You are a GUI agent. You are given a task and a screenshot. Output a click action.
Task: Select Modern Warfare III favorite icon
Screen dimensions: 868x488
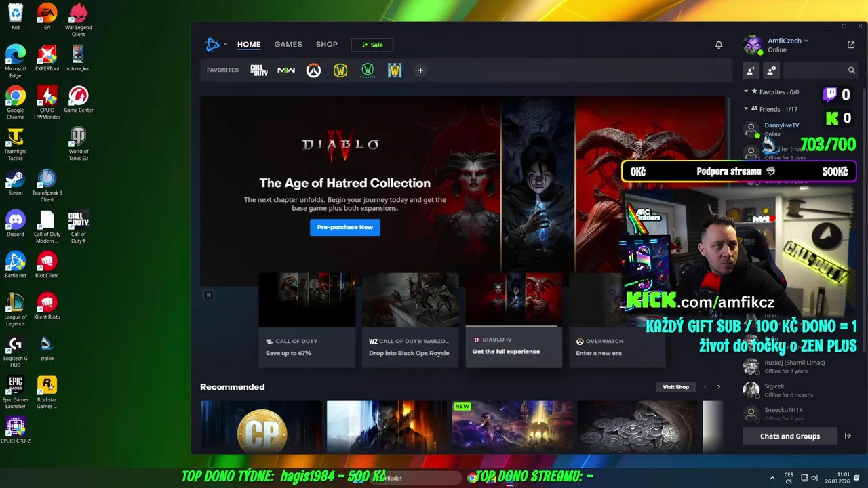click(x=286, y=70)
